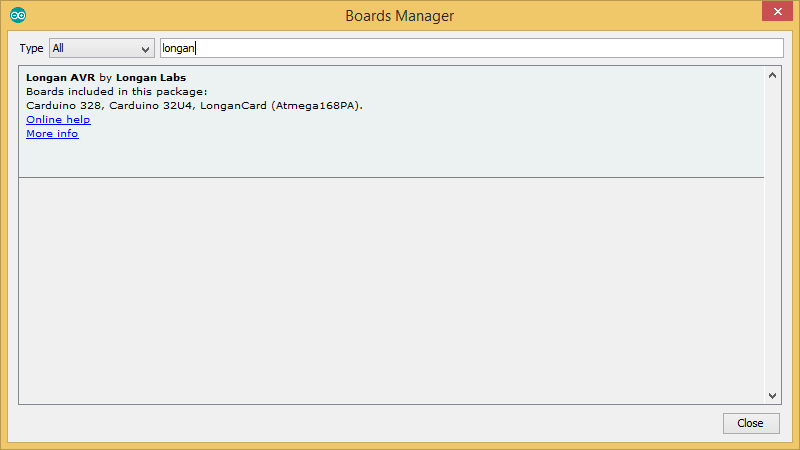Open the More info link
800x450 pixels.
(52, 134)
